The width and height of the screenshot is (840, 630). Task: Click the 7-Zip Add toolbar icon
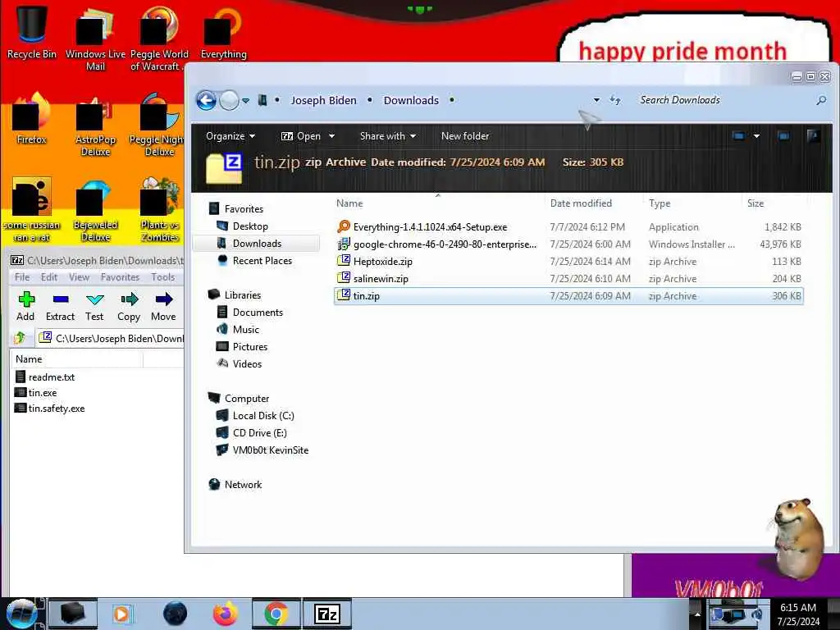(x=25, y=307)
